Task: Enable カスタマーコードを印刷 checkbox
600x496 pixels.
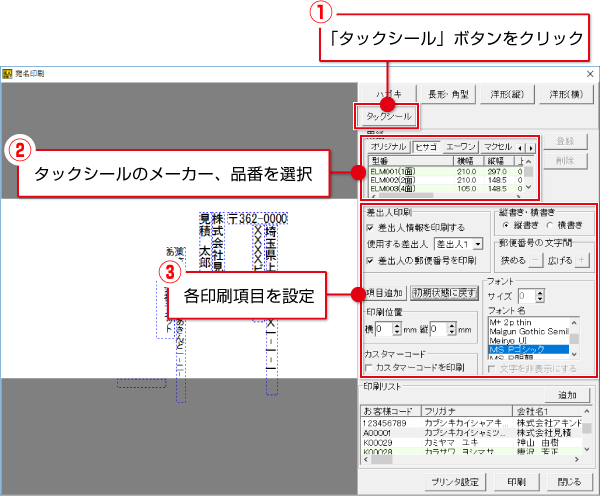Action: click(x=369, y=368)
